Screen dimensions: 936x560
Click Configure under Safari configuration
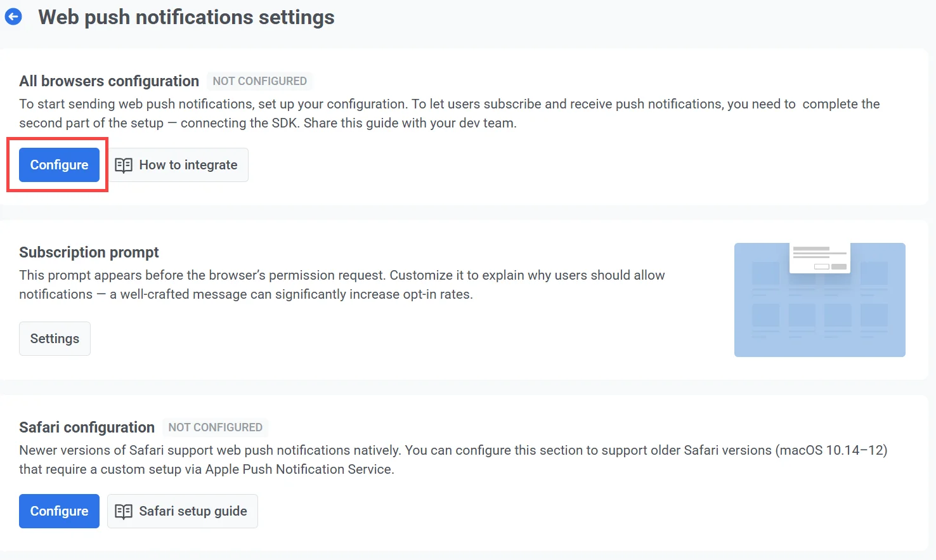click(59, 511)
